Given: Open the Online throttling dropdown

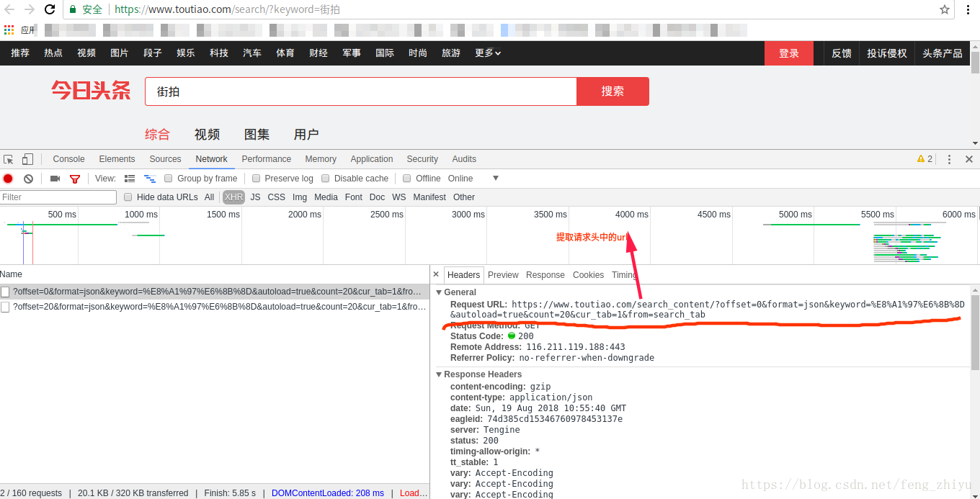Looking at the screenshot, I should 473,179.
